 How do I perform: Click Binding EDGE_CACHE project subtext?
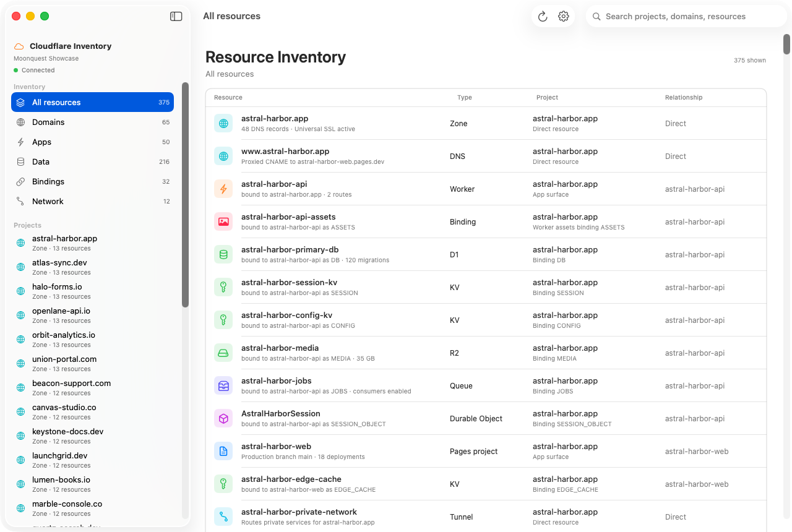click(x=566, y=490)
